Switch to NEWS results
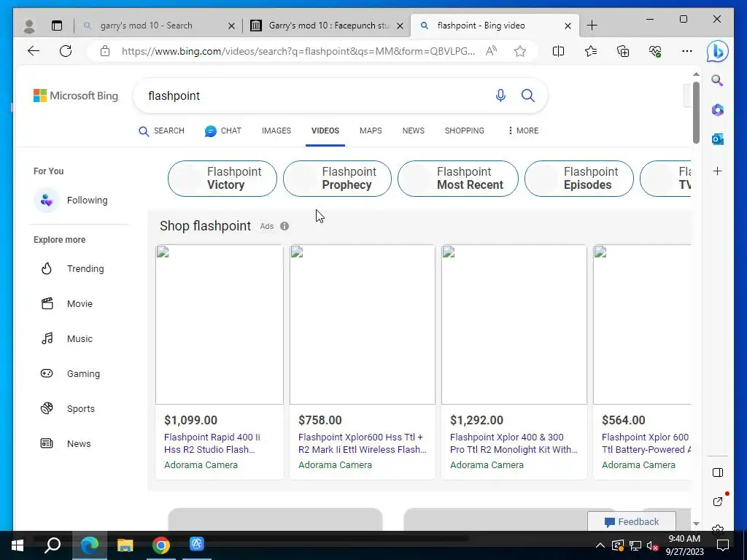The image size is (747, 560). (x=413, y=131)
